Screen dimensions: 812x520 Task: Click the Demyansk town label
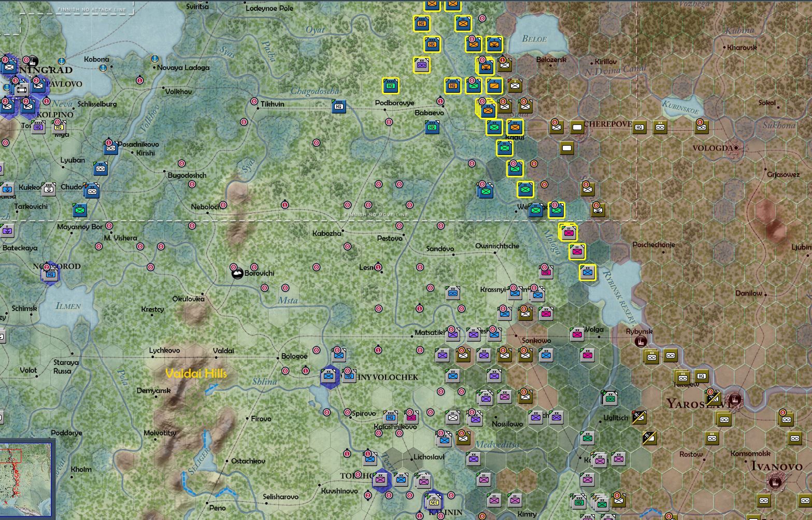point(153,390)
